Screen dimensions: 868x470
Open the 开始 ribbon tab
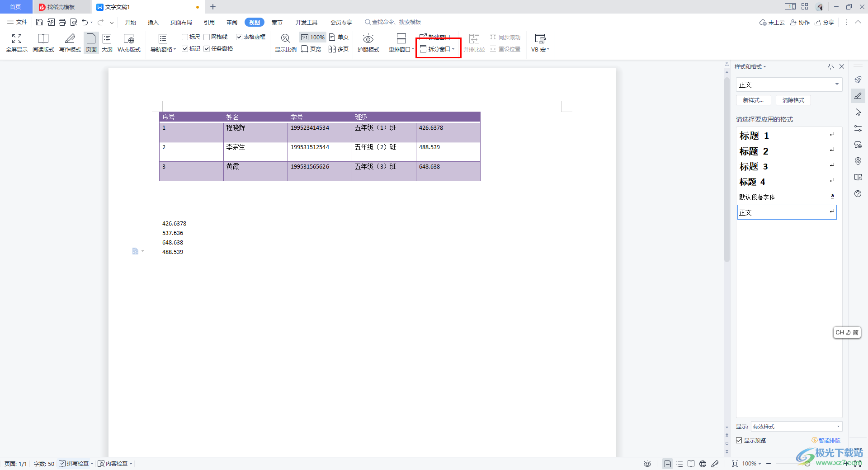point(131,22)
